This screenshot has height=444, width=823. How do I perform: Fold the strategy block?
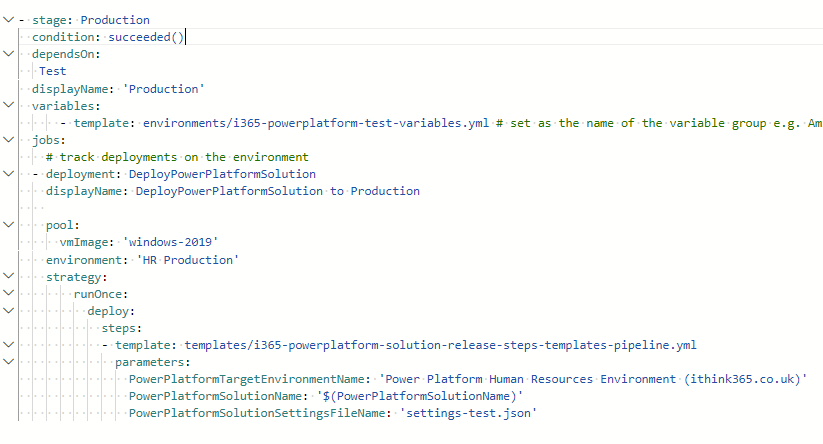coord(8,277)
